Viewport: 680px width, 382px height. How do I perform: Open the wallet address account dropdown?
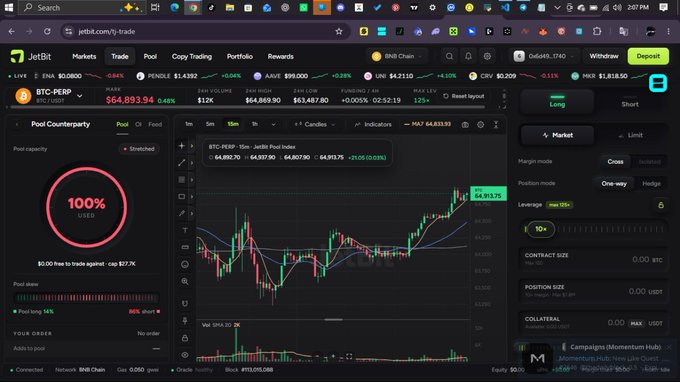544,56
